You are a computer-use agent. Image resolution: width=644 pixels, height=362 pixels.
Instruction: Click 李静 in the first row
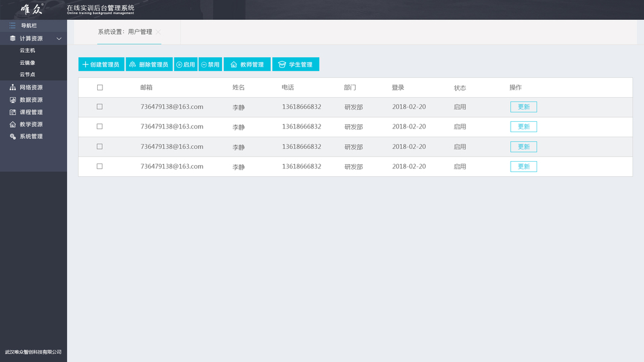click(x=238, y=107)
